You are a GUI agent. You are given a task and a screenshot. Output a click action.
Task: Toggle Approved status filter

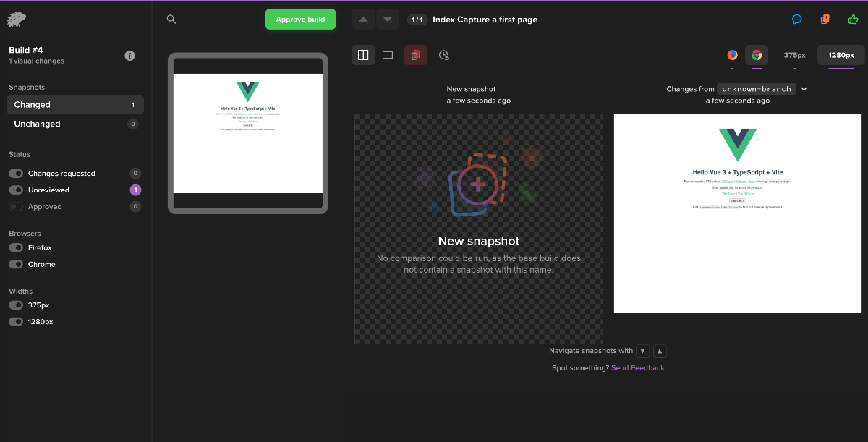[16, 207]
